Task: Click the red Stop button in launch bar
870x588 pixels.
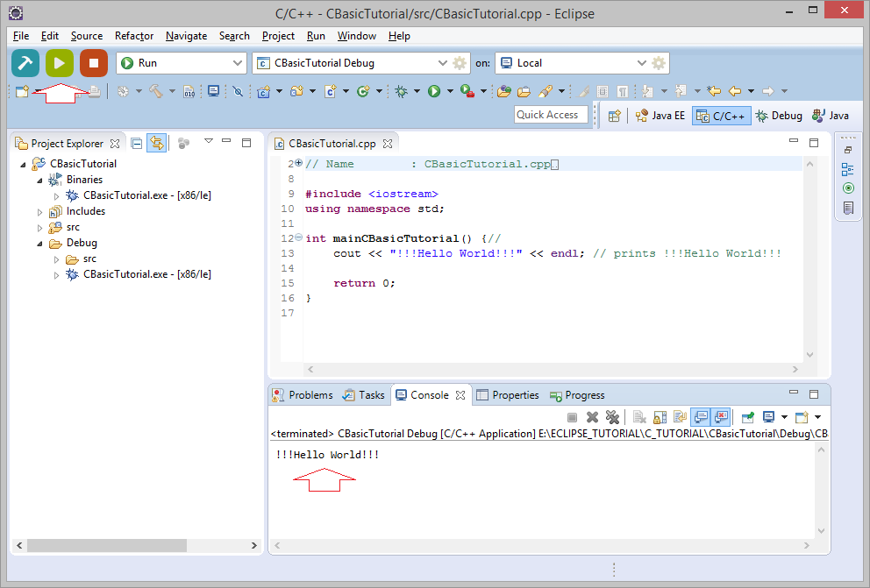Action: (x=94, y=63)
